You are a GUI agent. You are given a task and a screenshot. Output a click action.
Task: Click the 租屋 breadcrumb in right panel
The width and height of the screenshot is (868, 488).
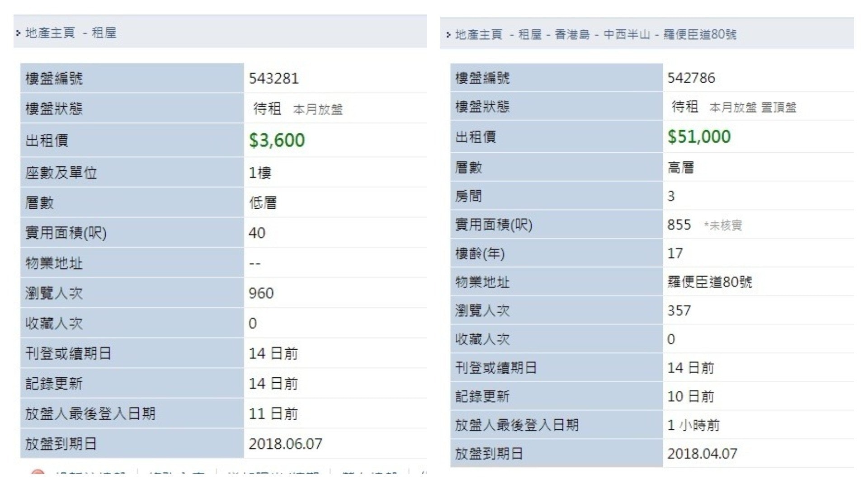click(x=530, y=34)
